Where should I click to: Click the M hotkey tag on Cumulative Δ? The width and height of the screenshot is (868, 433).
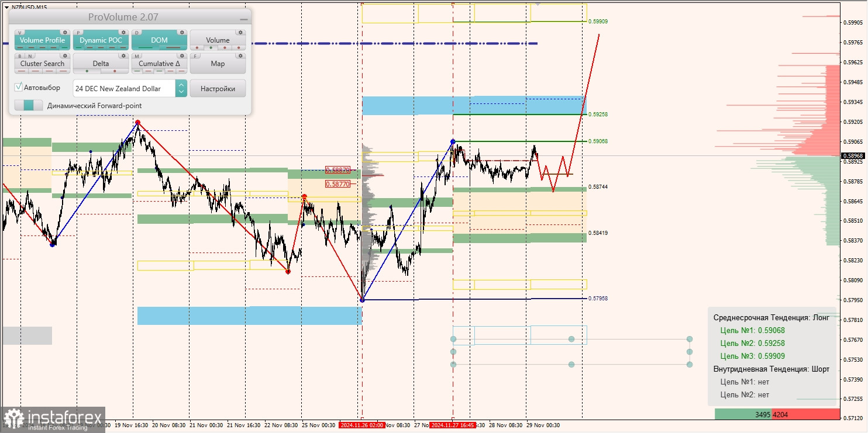click(x=137, y=56)
